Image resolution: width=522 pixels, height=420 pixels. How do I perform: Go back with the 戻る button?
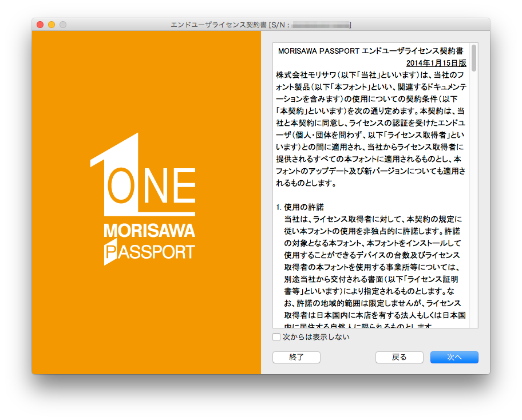[399, 357]
